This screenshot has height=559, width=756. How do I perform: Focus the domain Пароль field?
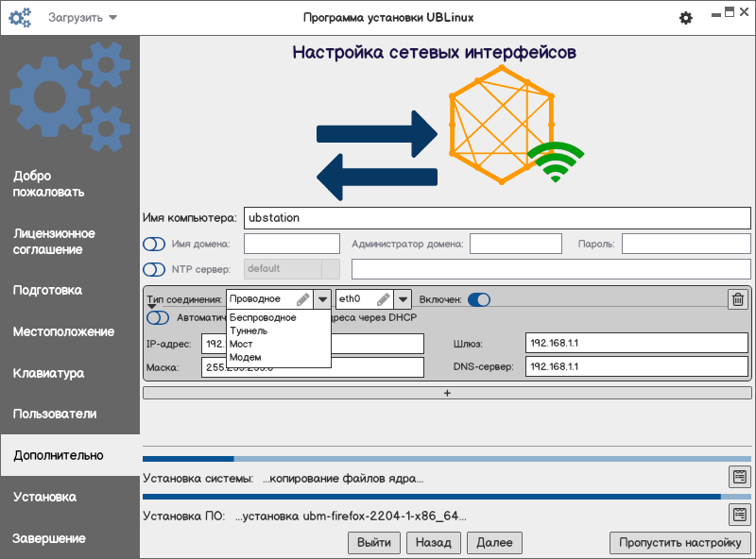tap(686, 244)
